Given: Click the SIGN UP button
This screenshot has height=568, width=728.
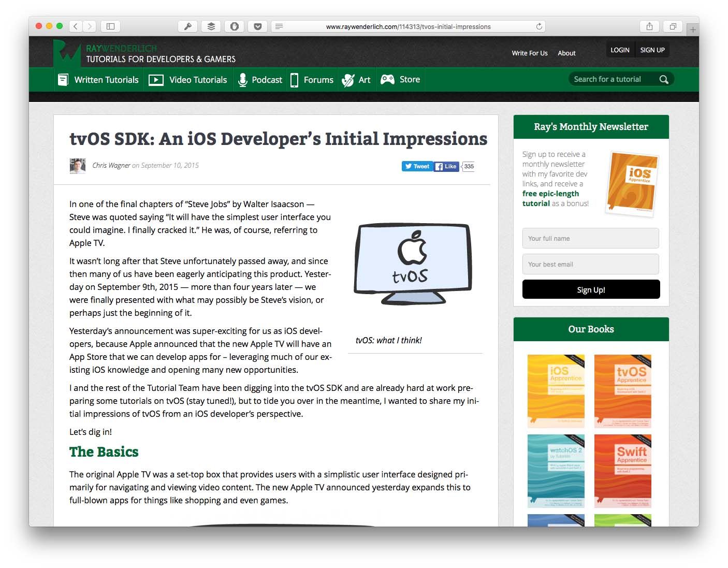Looking at the screenshot, I should click(652, 50).
